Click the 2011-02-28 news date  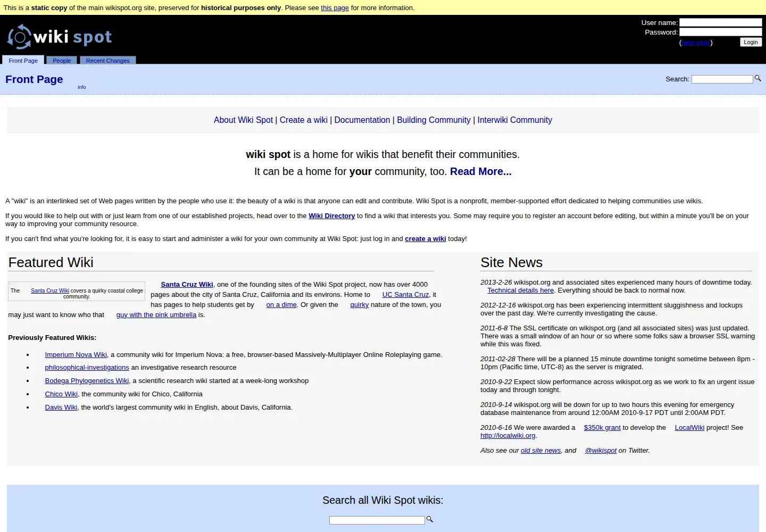498,359
